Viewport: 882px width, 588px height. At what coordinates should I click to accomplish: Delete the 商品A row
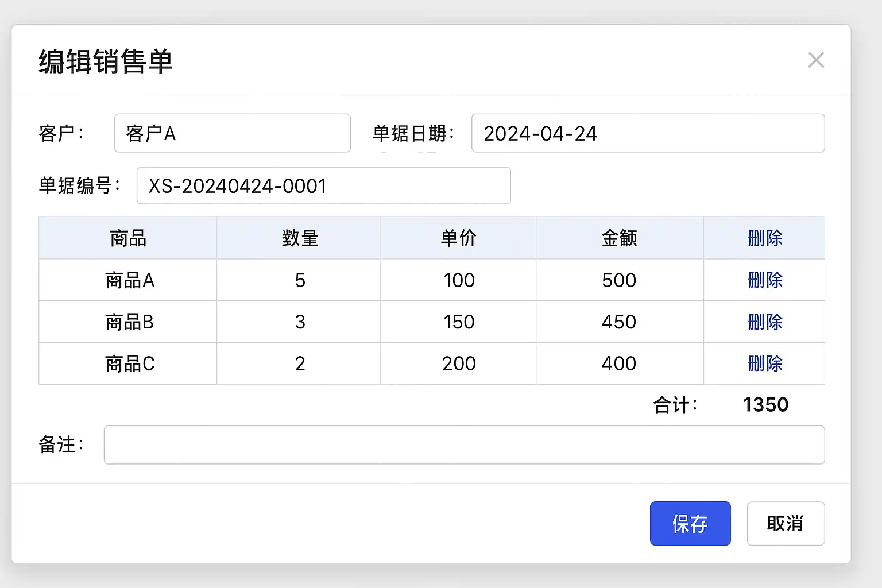pos(765,280)
